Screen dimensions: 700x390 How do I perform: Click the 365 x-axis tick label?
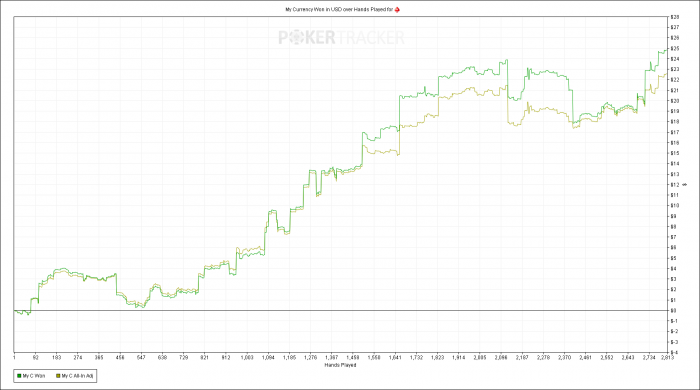pos(99,357)
